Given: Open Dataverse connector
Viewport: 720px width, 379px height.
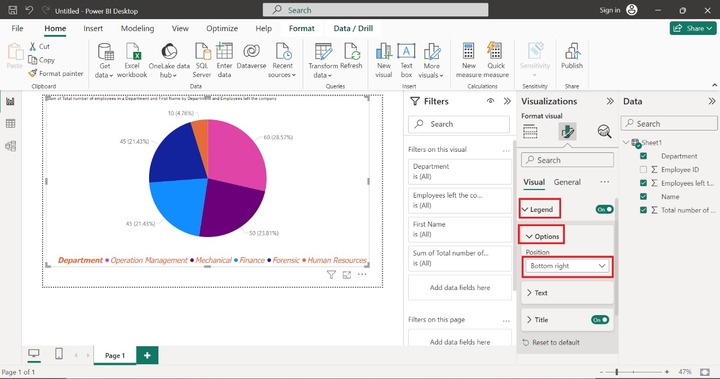Looking at the screenshot, I should pyautogui.click(x=251, y=56).
